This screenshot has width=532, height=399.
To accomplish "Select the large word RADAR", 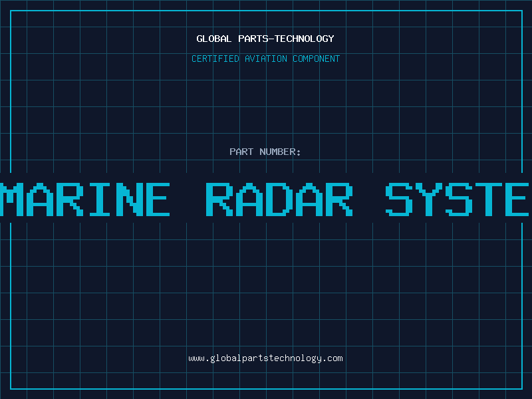I will [x=278, y=199].
